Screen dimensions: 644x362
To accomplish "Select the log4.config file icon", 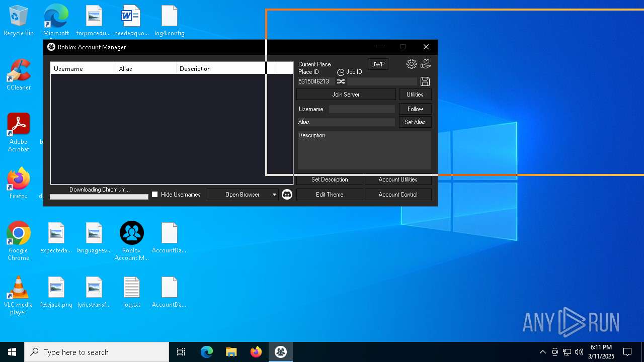I will 170,21.
